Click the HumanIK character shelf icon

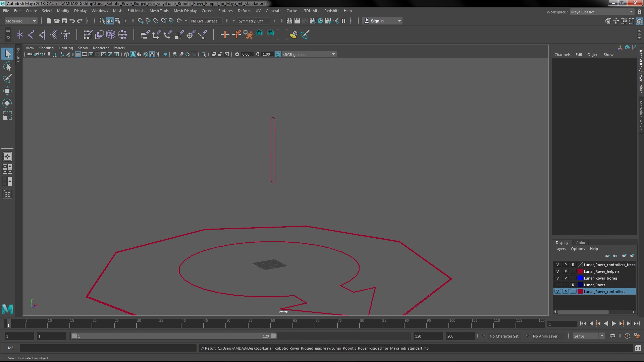[x=65, y=35]
